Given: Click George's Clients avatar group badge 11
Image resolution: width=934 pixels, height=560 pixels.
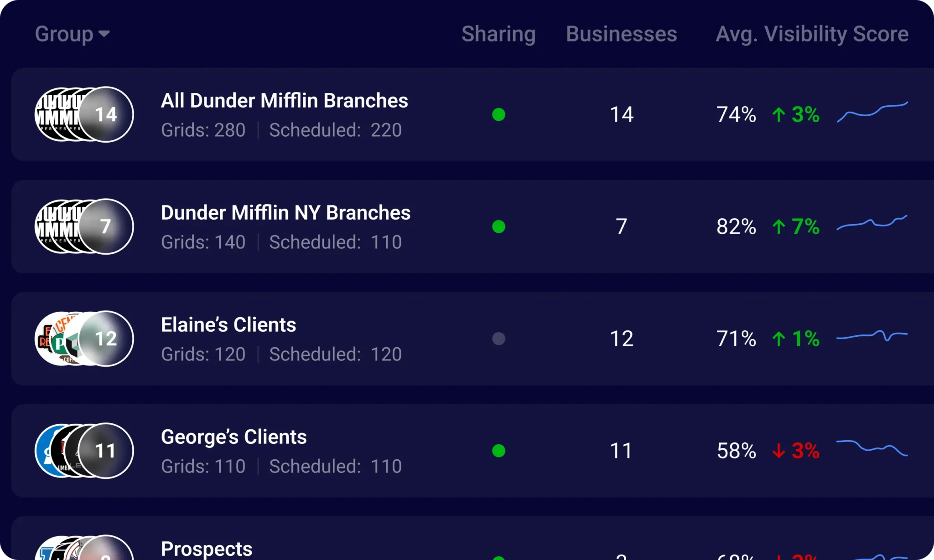Looking at the screenshot, I should [105, 451].
